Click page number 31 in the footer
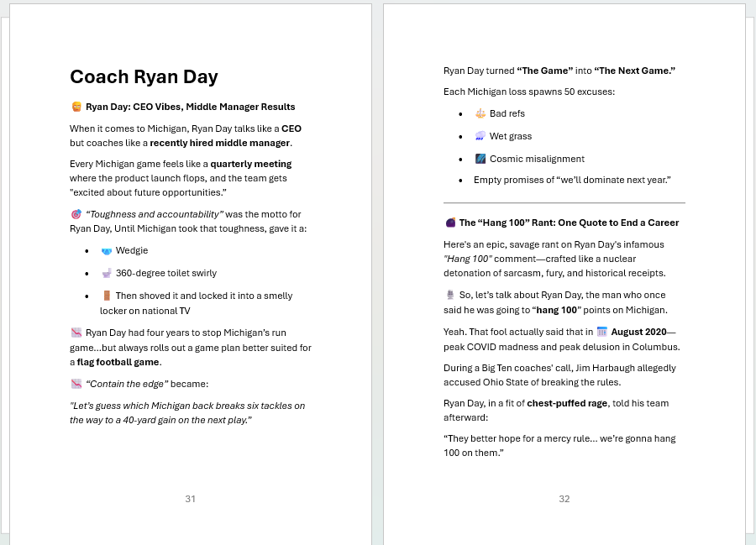 click(191, 499)
